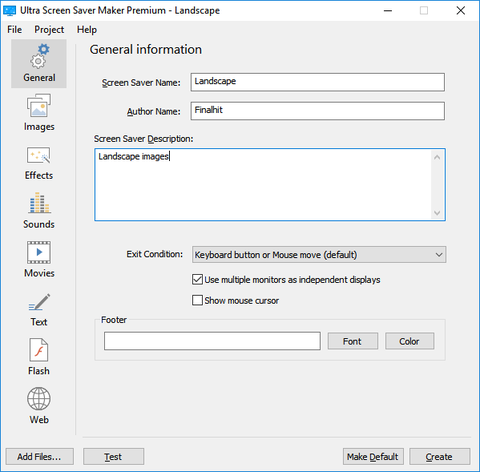The height and width of the screenshot is (472, 480).
Task: Click the description box scroll up arrow
Action: pyautogui.click(x=437, y=157)
